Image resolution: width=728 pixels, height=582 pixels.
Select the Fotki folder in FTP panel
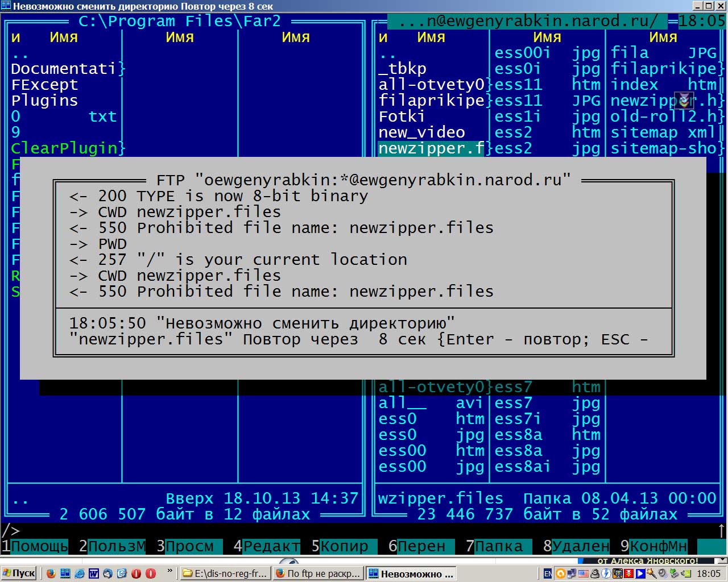point(402,117)
